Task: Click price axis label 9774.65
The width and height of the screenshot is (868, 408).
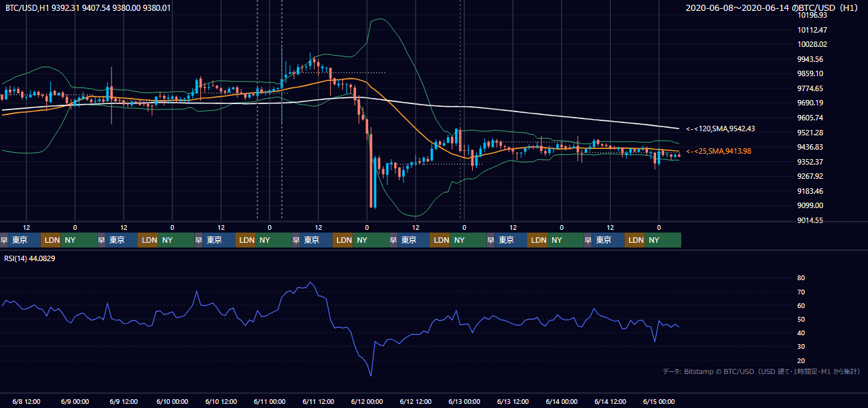Action: [x=810, y=88]
